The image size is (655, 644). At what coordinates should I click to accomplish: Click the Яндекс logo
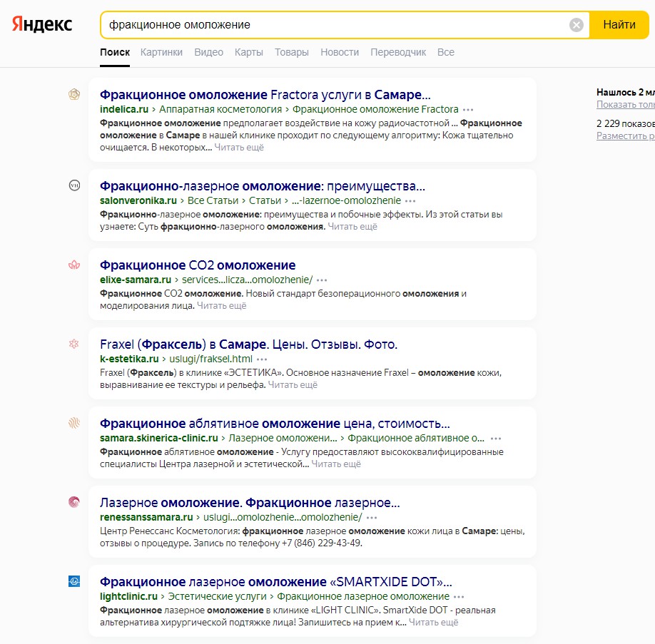click(42, 24)
